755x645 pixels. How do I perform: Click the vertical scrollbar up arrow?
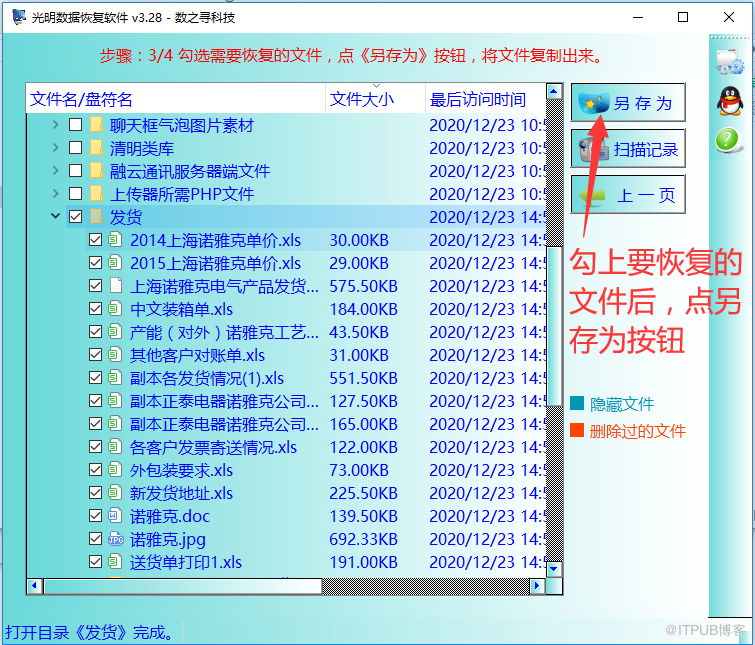554,91
